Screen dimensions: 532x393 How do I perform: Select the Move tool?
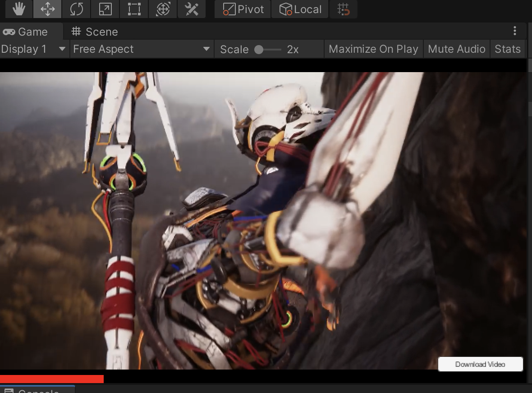[x=47, y=9]
